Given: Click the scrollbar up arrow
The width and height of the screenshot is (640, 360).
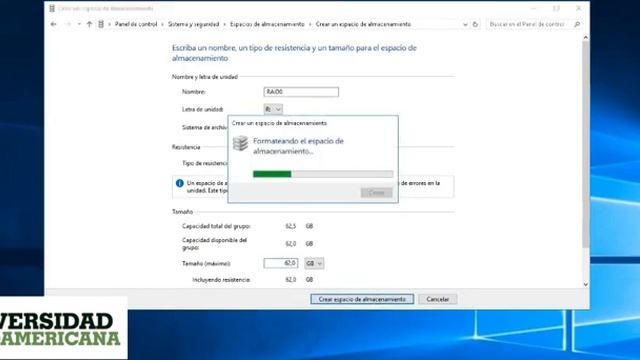Looking at the screenshot, I should tap(586, 38).
